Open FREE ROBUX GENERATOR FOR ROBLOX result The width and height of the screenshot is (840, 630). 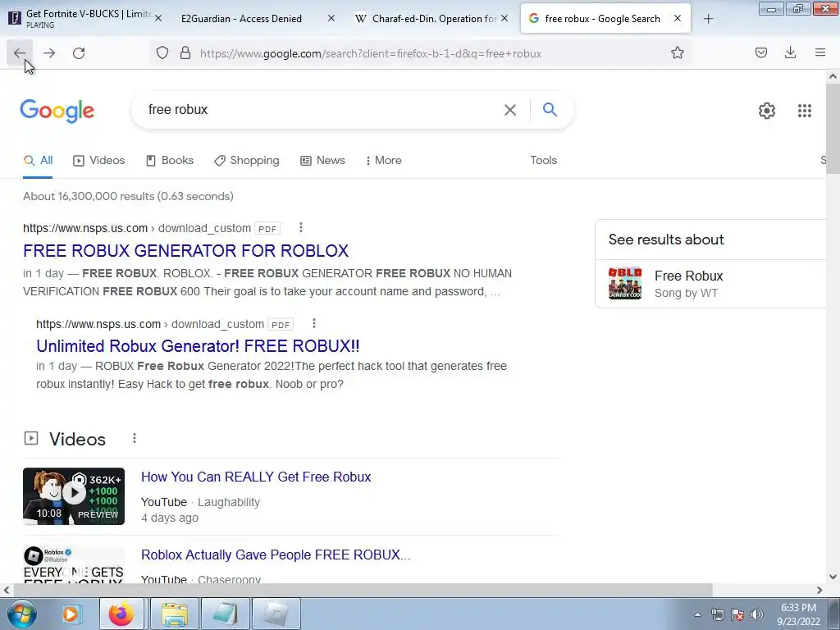186,251
